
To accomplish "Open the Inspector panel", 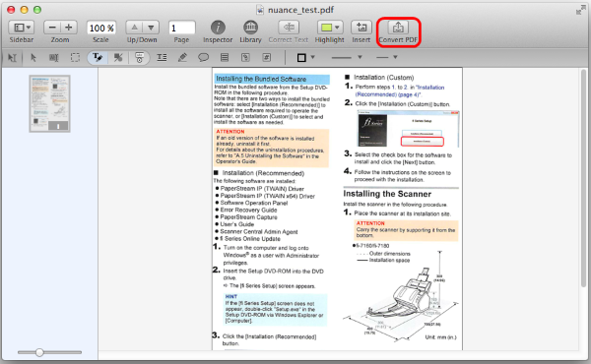I will (218, 28).
